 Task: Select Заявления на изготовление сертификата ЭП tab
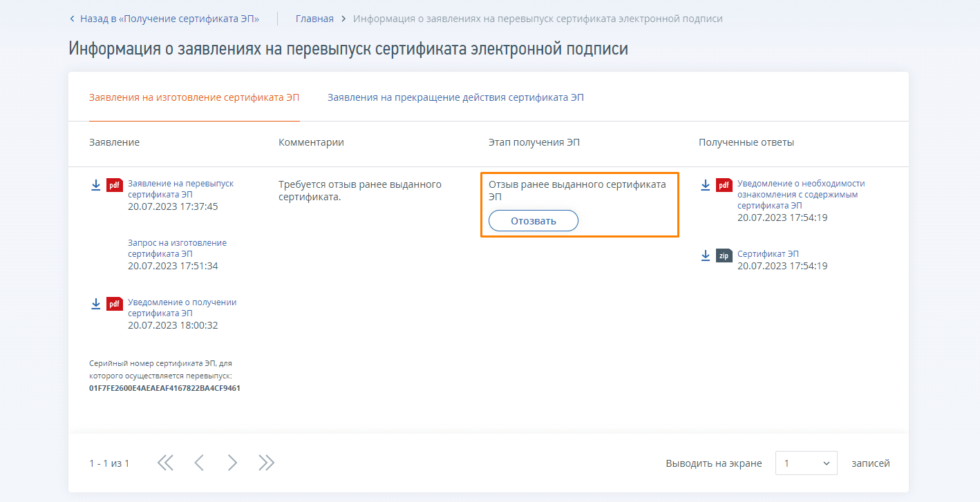pos(194,98)
